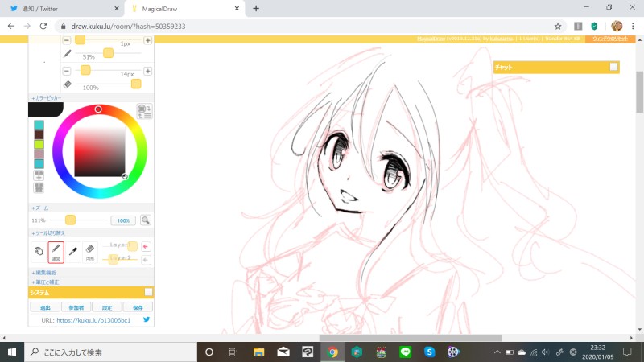Switch to the 通知 / Twitter tab
The height and width of the screenshot is (362, 644).
click(62, 9)
